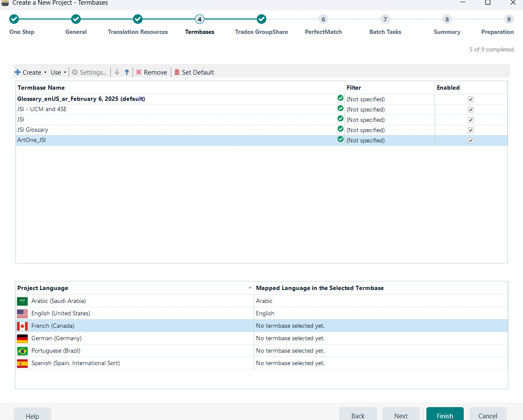The image size is (523, 420).
Task: Click the Termbases step 4 circle
Action: click(200, 19)
